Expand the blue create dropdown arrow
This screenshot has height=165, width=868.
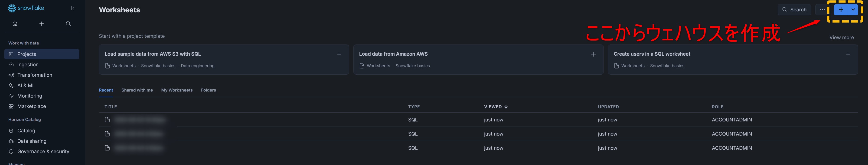(853, 10)
